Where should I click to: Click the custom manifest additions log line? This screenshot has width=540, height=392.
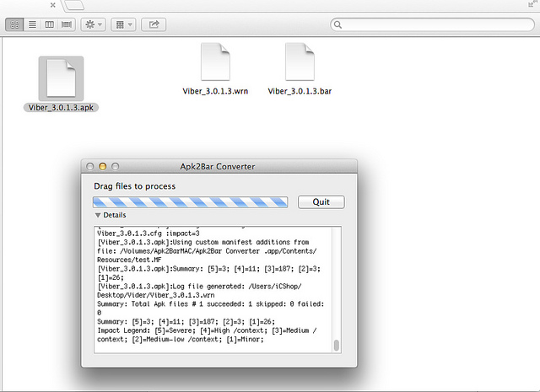pos(207,251)
